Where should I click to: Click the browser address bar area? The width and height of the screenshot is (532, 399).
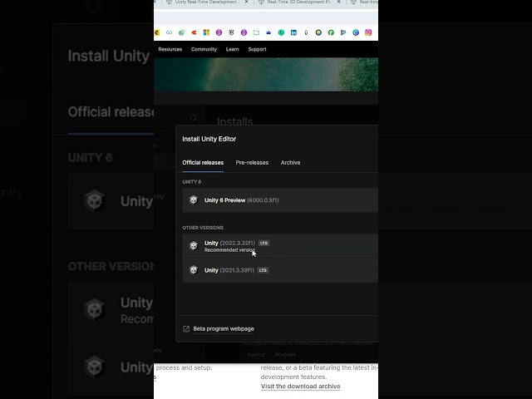pos(266,17)
